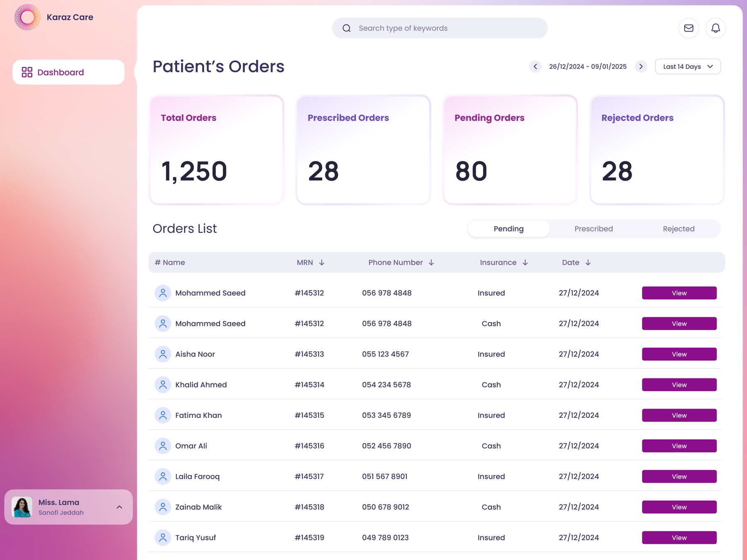The image size is (747, 560).
Task: Click Miss. Lama's profile photo
Action: click(x=22, y=507)
